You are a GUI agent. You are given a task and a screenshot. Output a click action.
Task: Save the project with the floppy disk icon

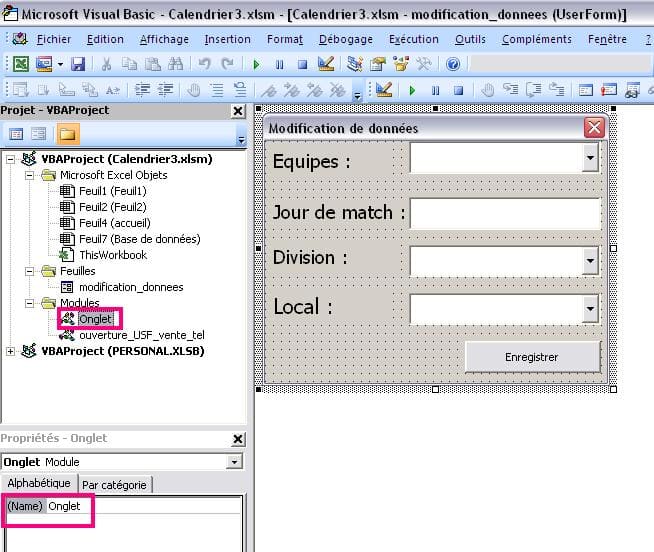[78, 64]
